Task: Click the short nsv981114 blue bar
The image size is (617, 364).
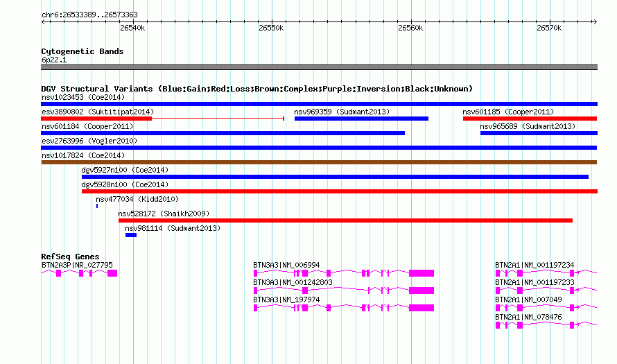Action: tap(131, 235)
